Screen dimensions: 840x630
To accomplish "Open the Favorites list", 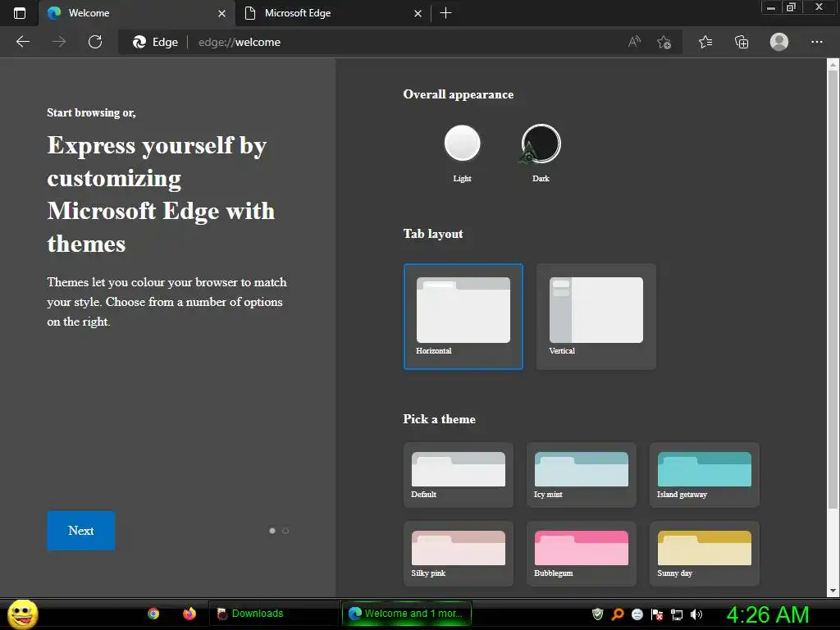I will click(705, 42).
